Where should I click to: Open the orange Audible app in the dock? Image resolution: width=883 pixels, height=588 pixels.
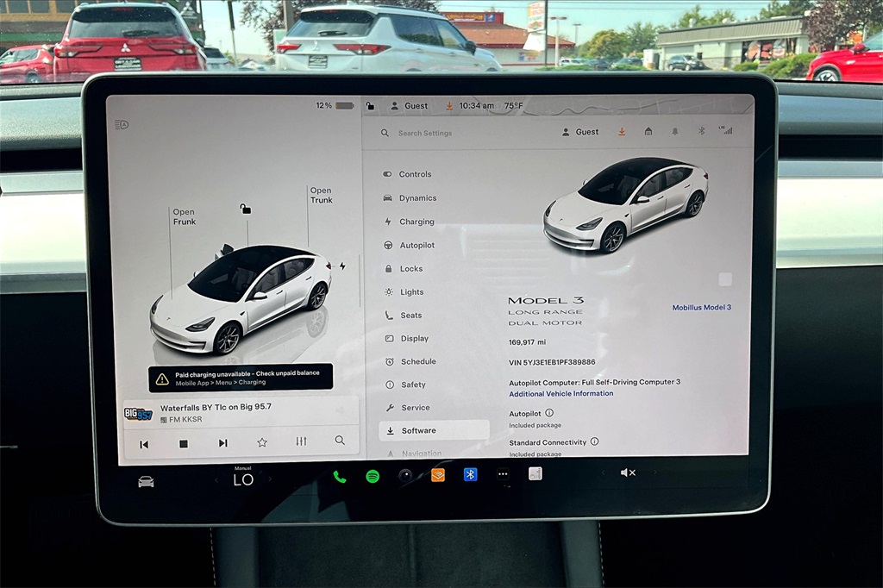[x=437, y=475]
